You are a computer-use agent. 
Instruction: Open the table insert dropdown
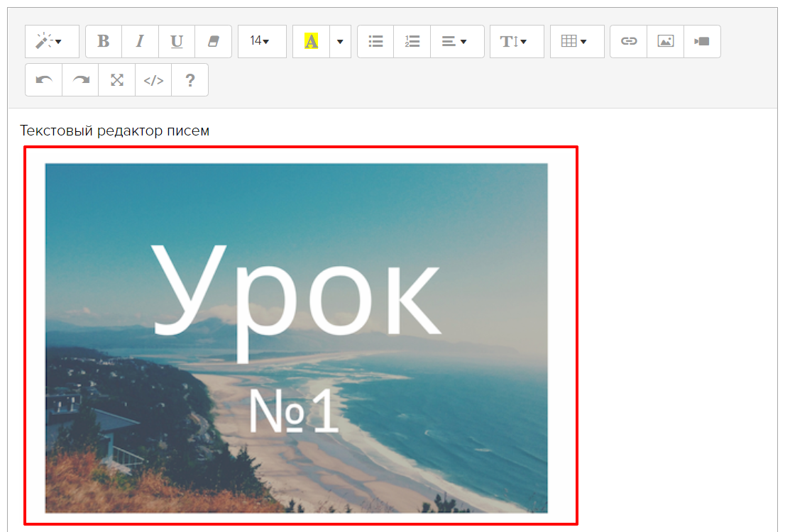[x=576, y=42]
